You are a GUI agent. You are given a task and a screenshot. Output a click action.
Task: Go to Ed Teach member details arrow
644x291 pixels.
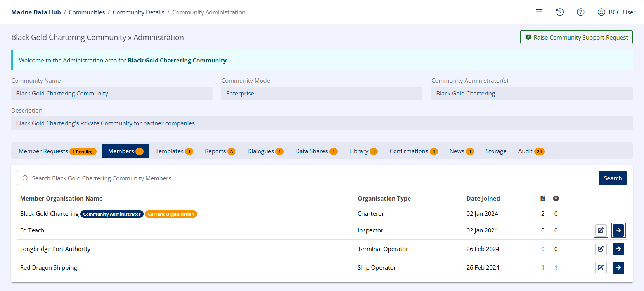click(x=618, y=230)
